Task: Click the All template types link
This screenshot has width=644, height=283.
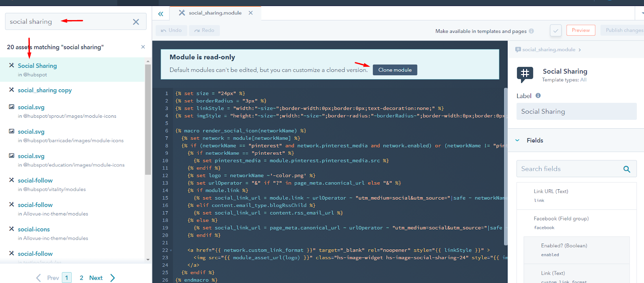Action: click(583, 80)
